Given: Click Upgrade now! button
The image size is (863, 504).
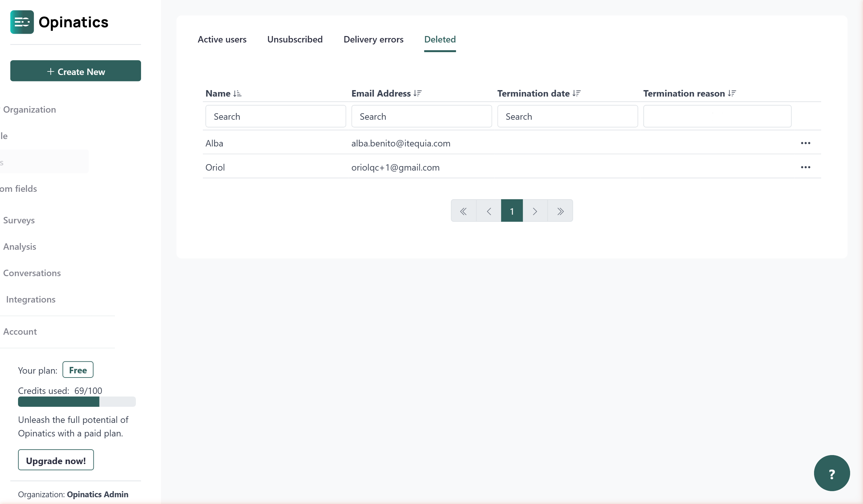Looking at the screenshot, I should point(56,460).
